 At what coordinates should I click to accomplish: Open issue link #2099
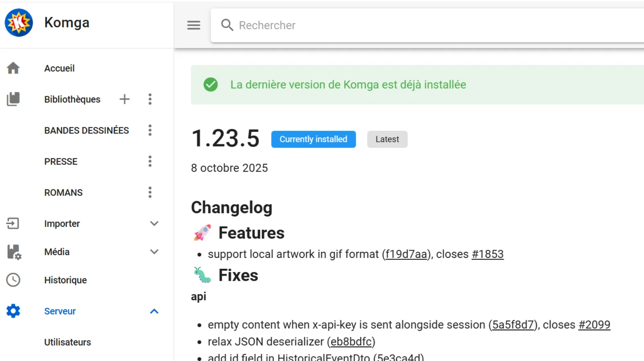click(594, 325)
